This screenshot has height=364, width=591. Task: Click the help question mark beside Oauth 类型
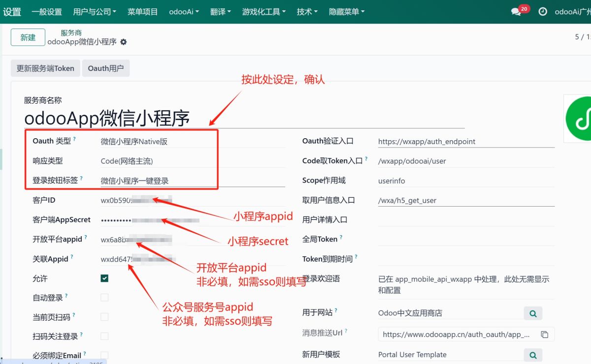(x=75, y=140)
